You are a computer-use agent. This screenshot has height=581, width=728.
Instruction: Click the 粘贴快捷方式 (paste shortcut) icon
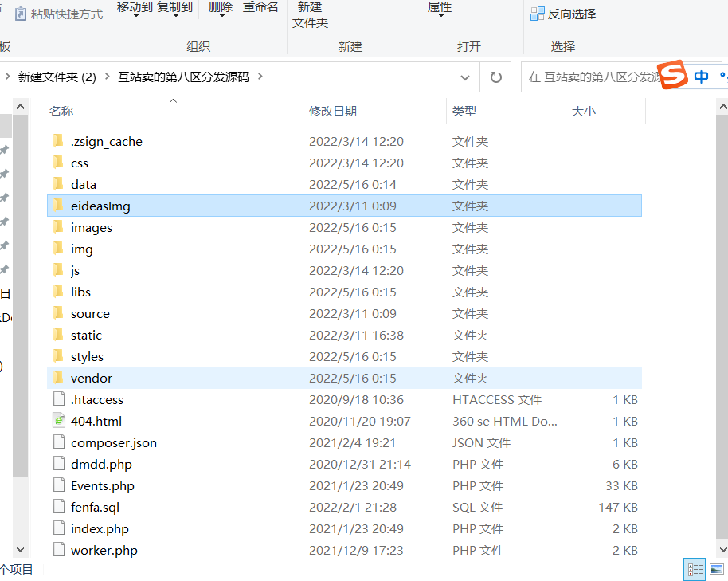(20, 13)
